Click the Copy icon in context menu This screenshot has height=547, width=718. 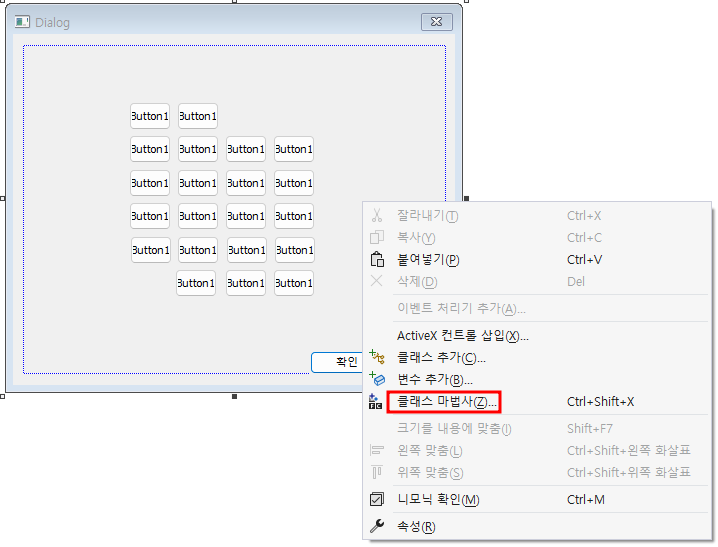[x=377, y=237]
